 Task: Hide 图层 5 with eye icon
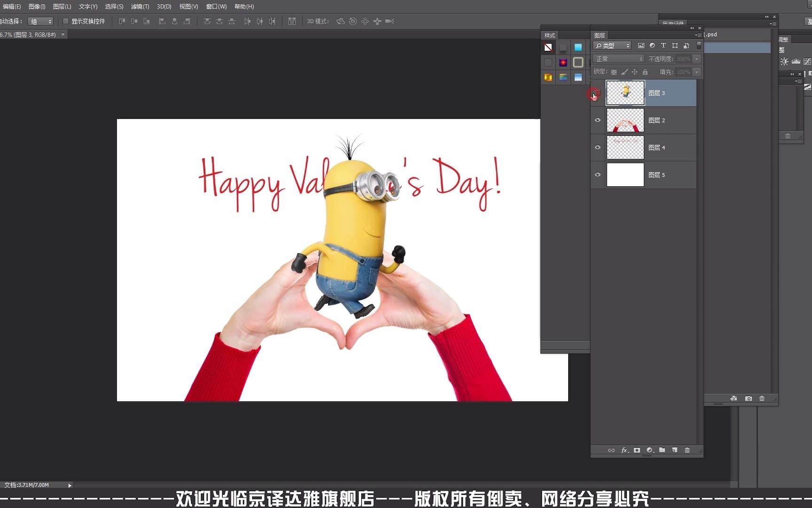tap(598, 175)
